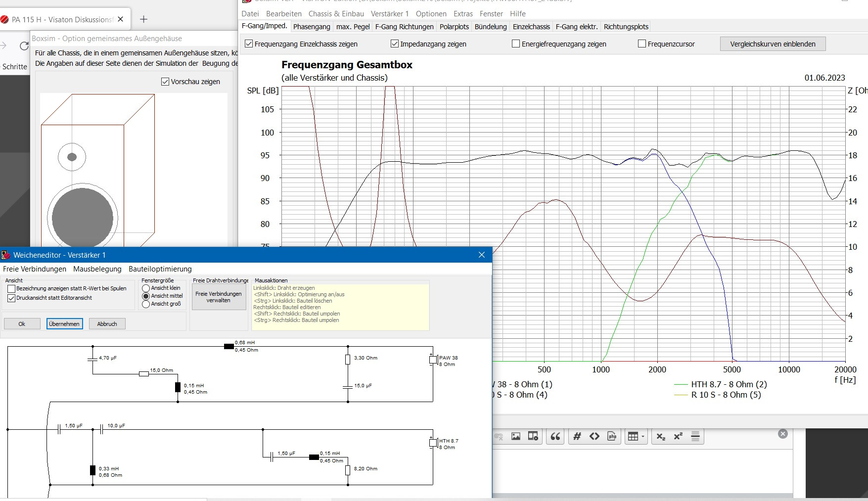Insert HTML code with angle brackets icon
Screen dimensions: 868x501
(x=594, y=436)
